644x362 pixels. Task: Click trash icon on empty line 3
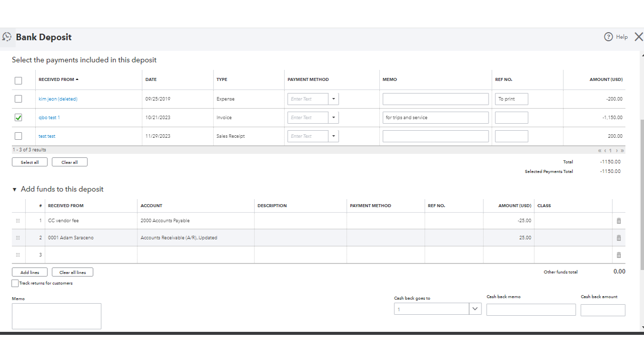point(619,255)
